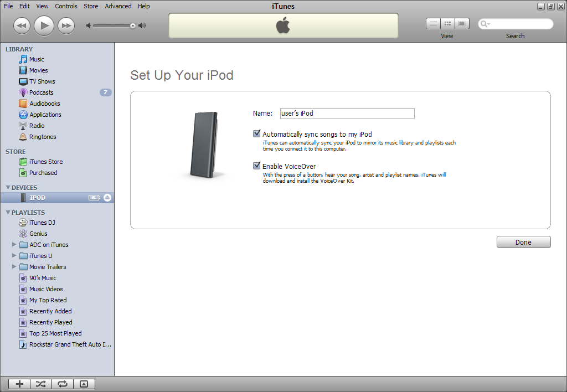567x392 pixels.
Task: Click the volume slider knob
Action: point(133,25)
